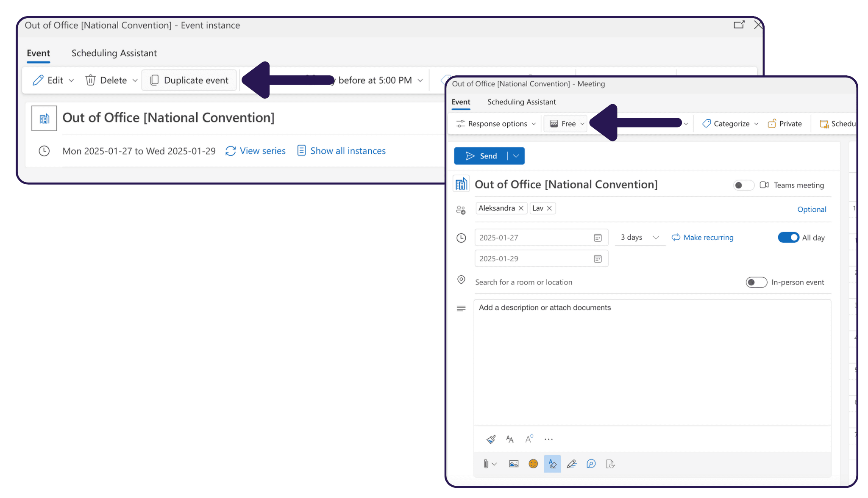
Task: Switch to the Scheduling Assistant tab
Action: [521, 101]
